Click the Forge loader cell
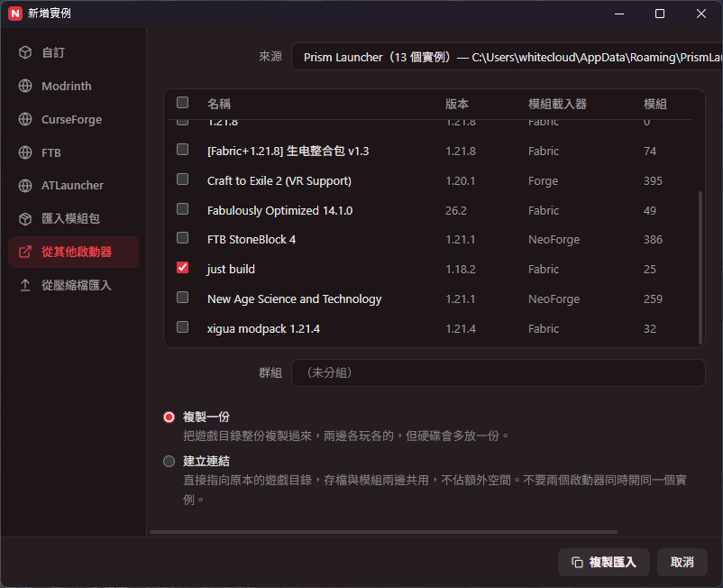The height and width of the screenshot is (588, 723). [544, 180]
